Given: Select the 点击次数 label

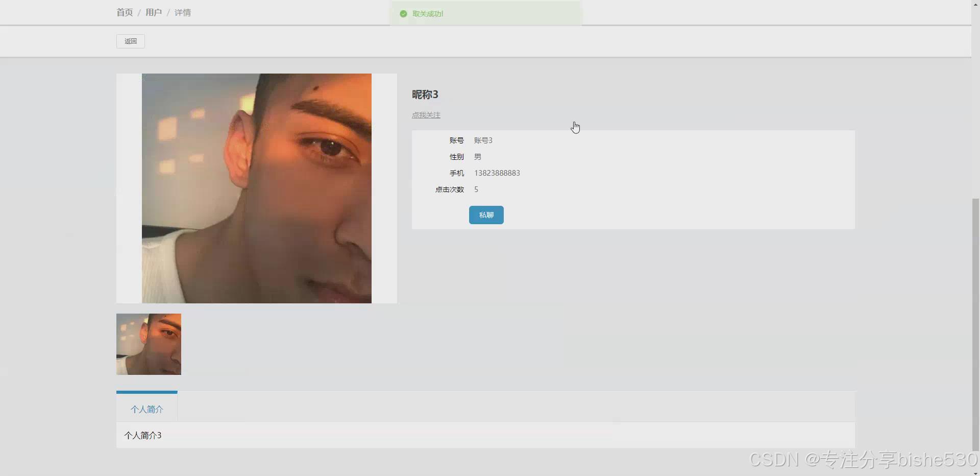Looking at the screenshot, I should (450, 189).
